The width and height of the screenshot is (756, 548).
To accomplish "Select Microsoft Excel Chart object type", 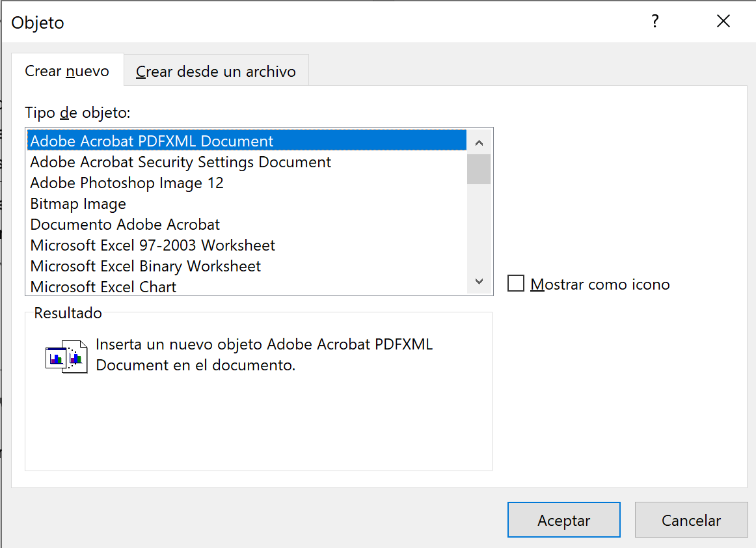I will [x=103, y=286].
